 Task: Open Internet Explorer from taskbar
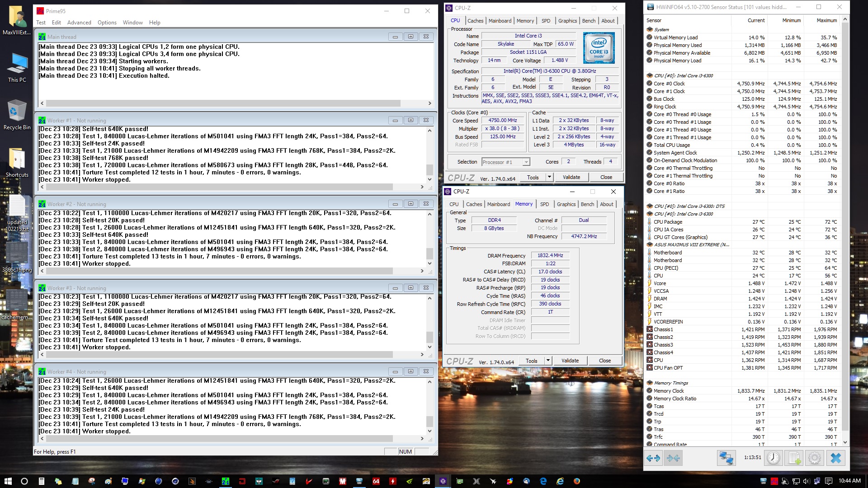pyautogui.click(x=560, y=481)
